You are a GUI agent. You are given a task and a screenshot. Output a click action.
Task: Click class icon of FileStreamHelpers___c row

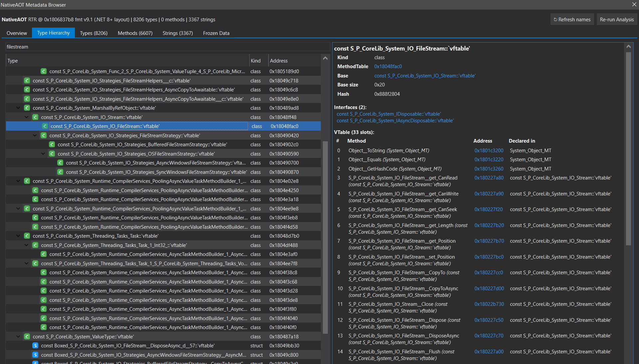coord(27,81)
